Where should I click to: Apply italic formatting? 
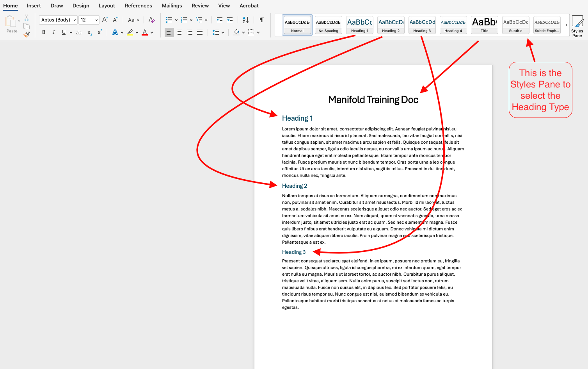[53, 32]
